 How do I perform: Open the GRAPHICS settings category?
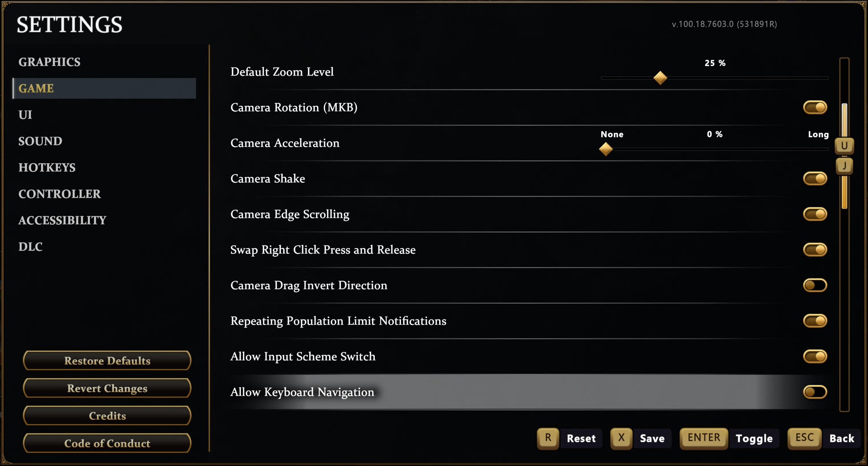[50, 62]
